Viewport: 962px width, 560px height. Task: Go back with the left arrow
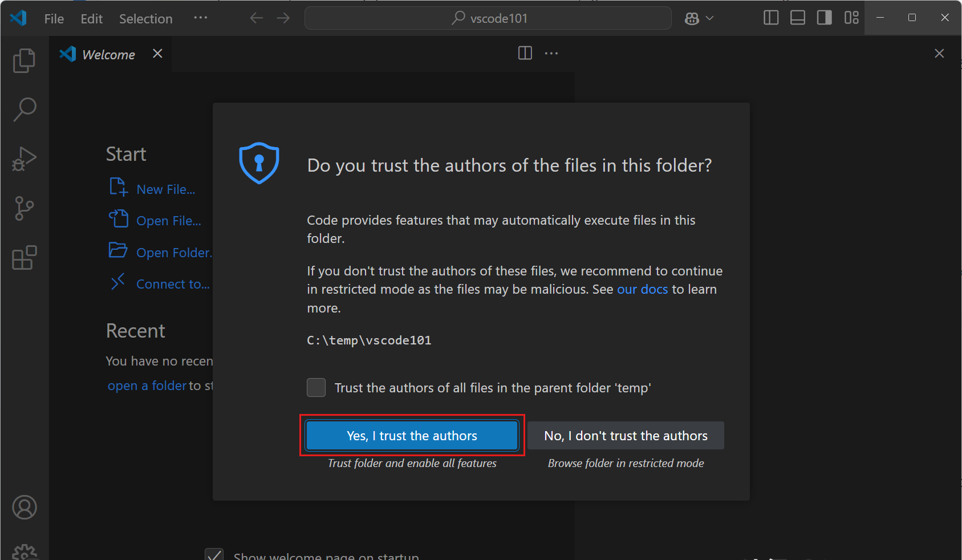pyautogui.click(x=257, y=18)
